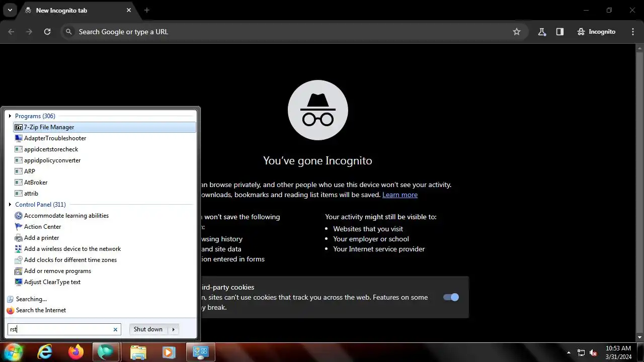Clear the Start menu search text
The image size is (644, 362).
point(115,330)
